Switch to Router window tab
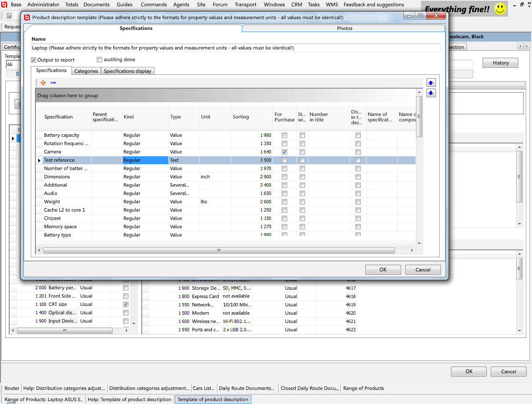 click(x=12, y=388)
